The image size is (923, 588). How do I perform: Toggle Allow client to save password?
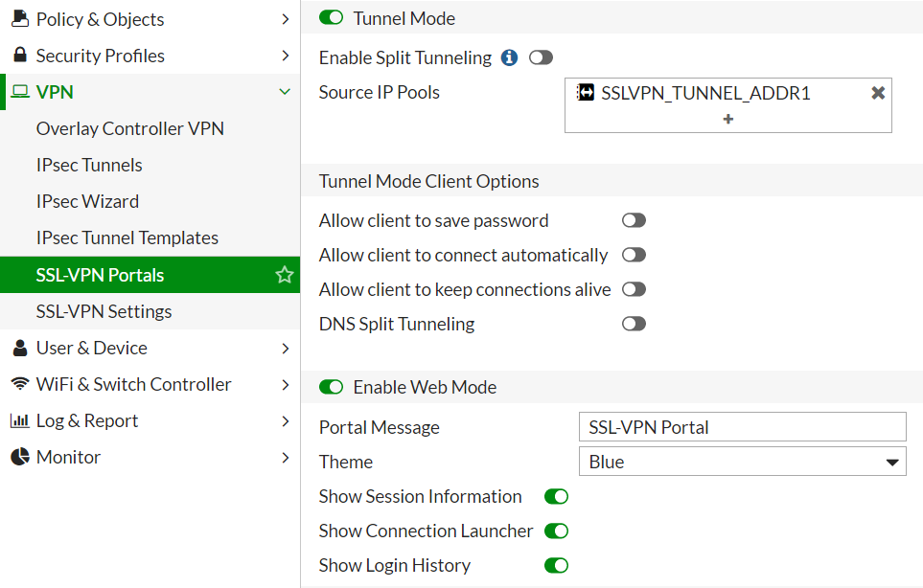tap(634, 220)
